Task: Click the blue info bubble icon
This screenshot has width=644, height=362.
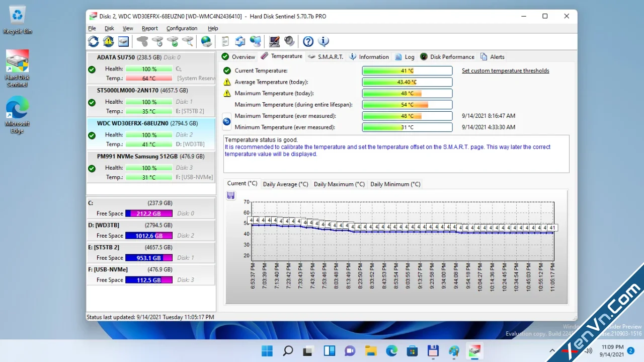Action: coord(324,41)
